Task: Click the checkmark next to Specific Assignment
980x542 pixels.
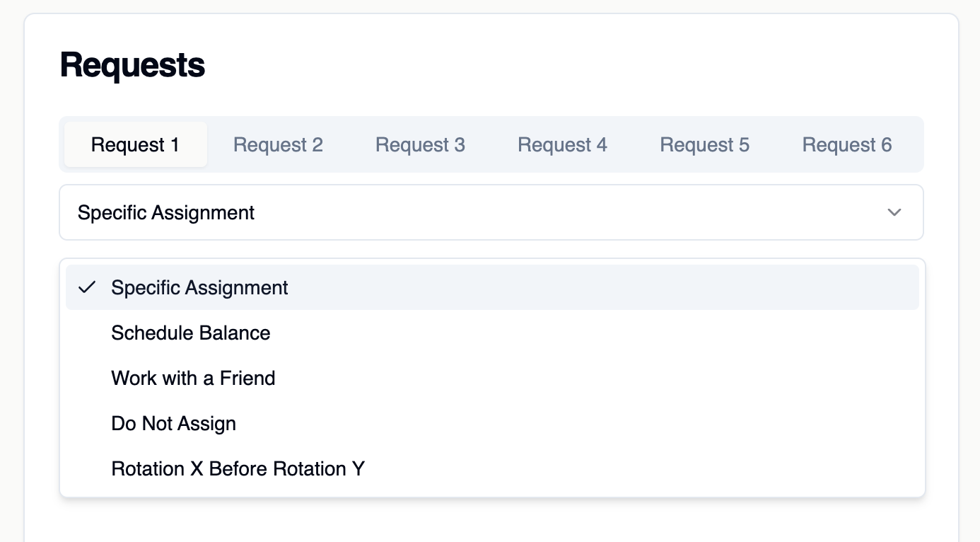Action: (x=88, y=287)
